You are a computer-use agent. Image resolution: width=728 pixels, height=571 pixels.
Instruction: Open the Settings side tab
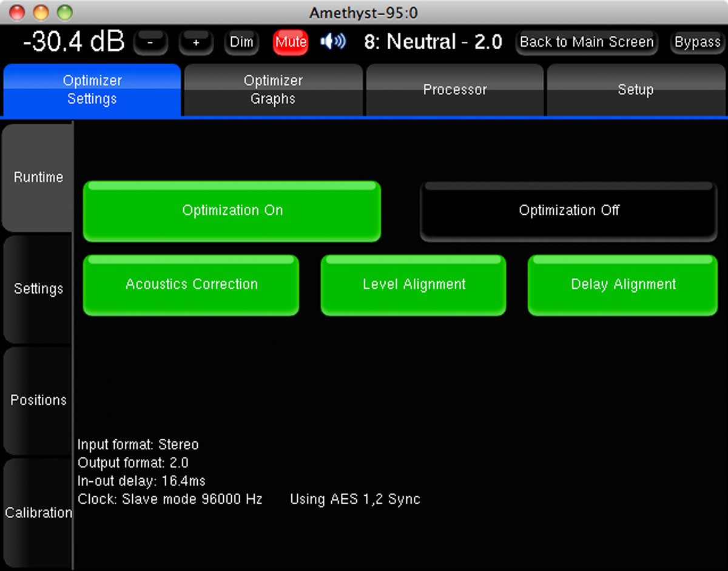38,289
